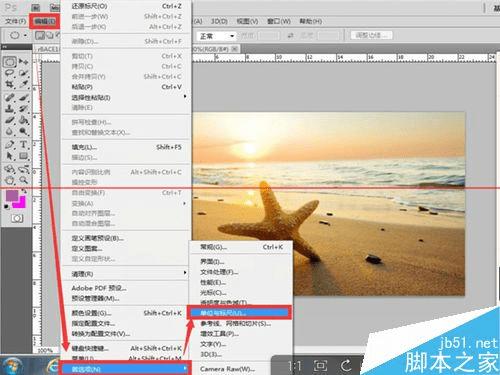Image resolution: width=500 pixels, height=375 pixels.
Task: Select the Elliptical Marquee tool in toolbox
Action: pyautogui.click(x=10, y=62)
